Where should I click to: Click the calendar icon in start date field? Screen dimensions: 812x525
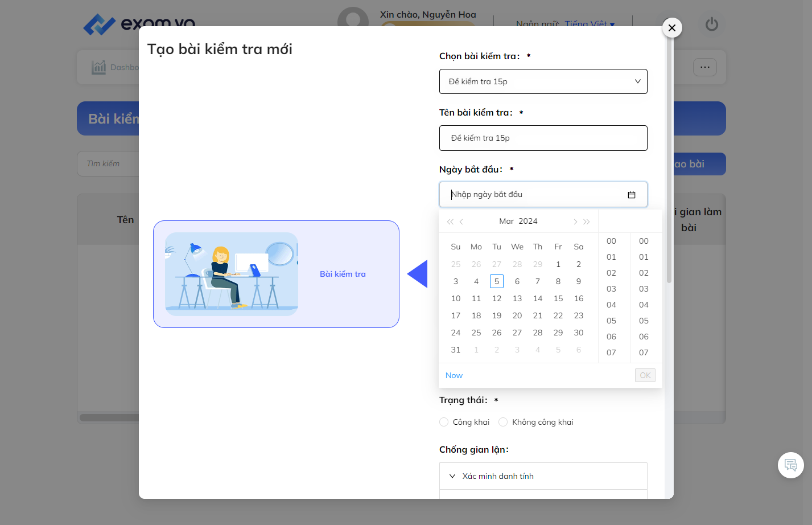point(632,195)
